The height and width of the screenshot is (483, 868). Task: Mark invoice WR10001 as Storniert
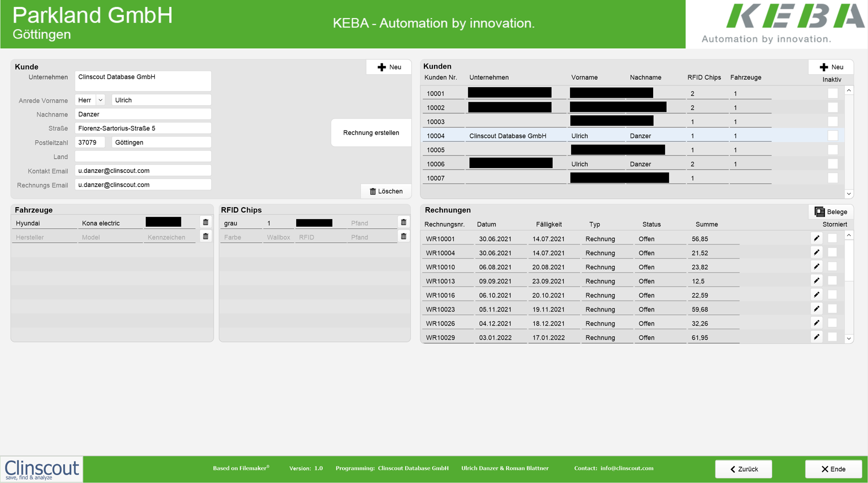[832, 239]
